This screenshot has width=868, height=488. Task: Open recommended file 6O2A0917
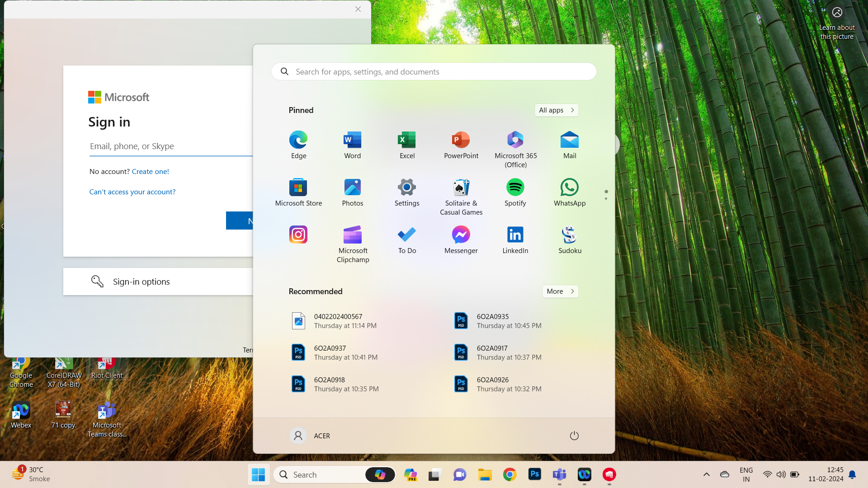click(x=524, y=352)
